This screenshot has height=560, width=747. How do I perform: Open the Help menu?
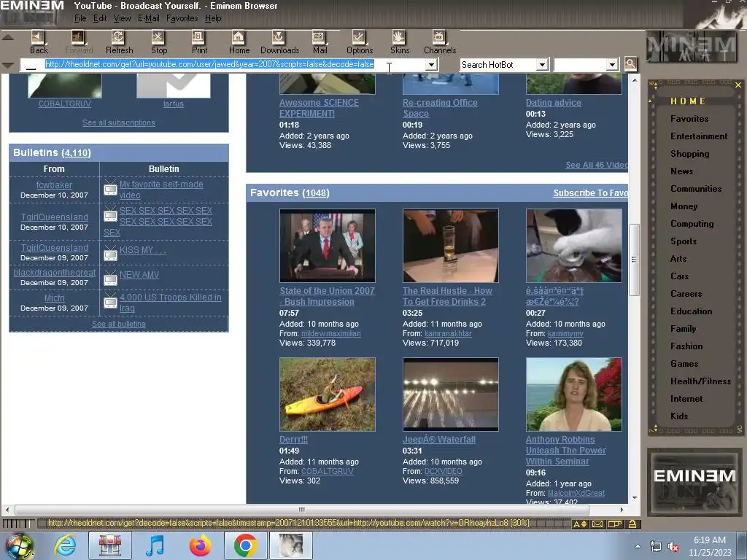213,18
